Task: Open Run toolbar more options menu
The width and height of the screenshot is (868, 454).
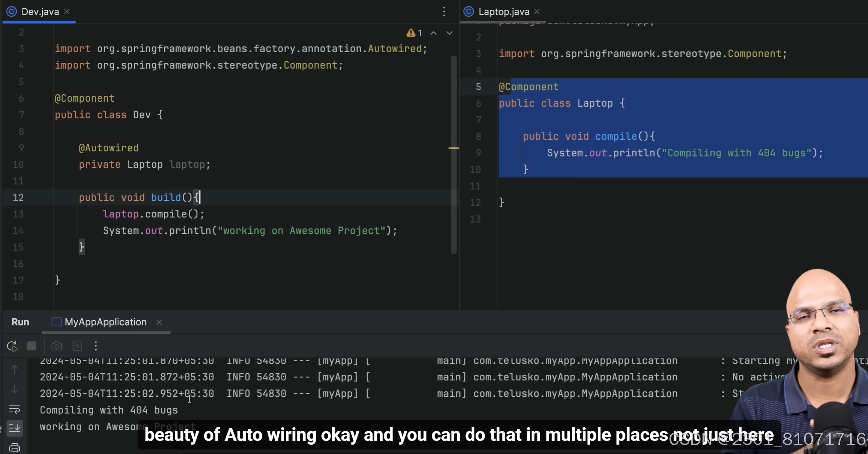Action: 96,346
